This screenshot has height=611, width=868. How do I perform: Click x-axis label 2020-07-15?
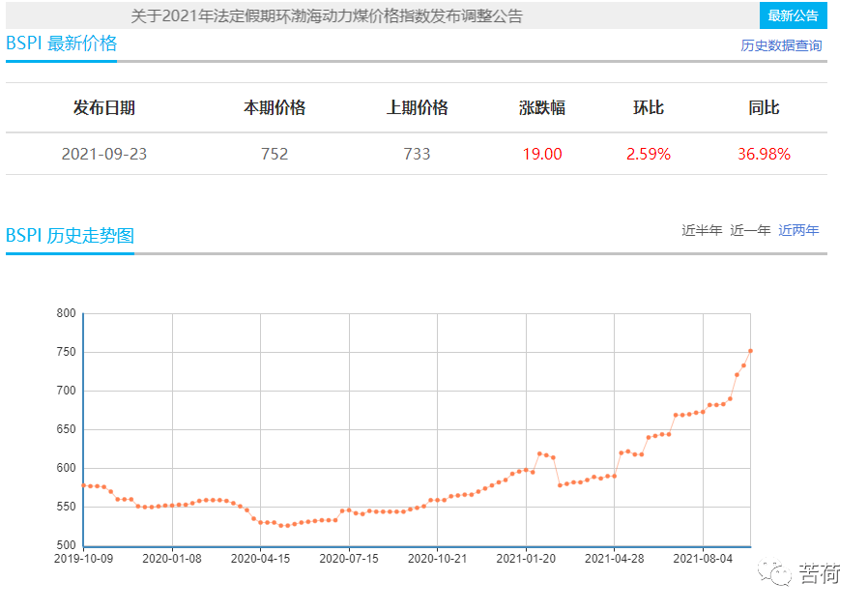pyautogui.click(x=349, y=559)
